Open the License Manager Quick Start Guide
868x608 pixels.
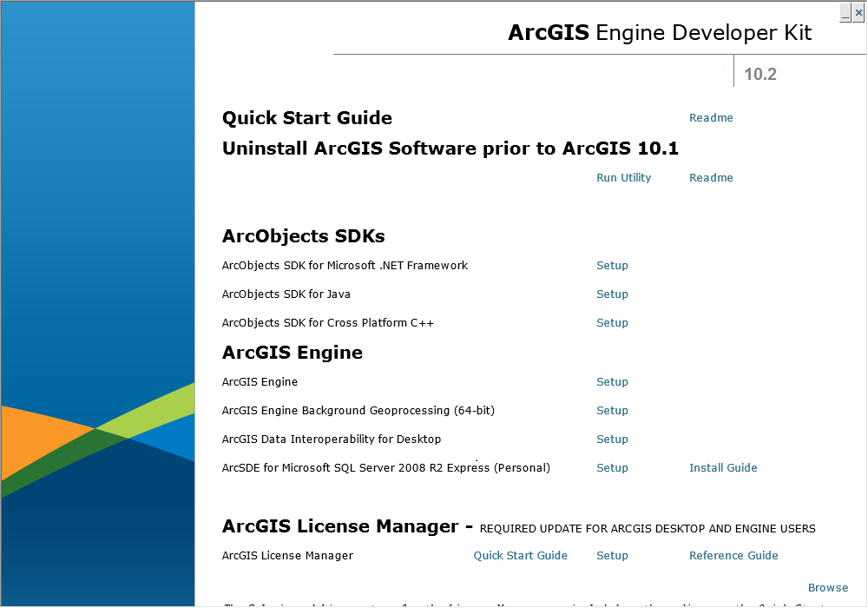pyautogui.click(x=520, y=555)
